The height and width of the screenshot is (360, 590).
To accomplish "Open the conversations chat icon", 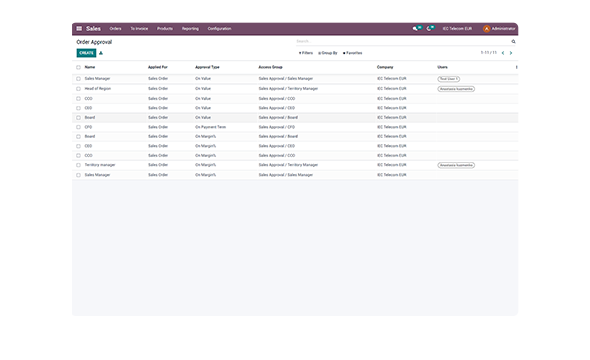I will pos(415,29).
